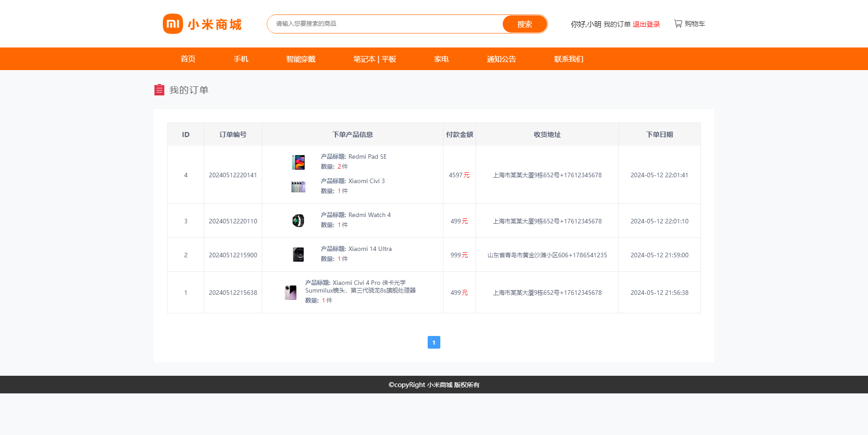Click order number 20240512215638
The image size is (868, 435).
(233, 293)
